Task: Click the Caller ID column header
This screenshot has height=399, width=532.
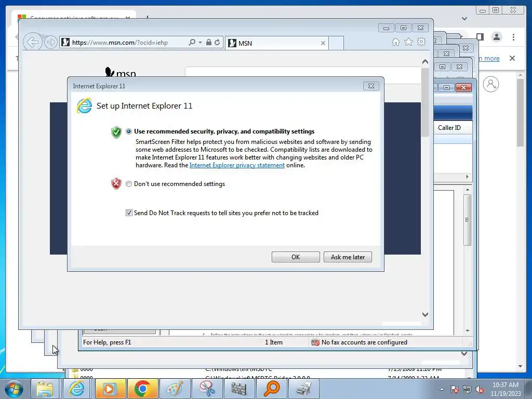Action: pos(449,128)
